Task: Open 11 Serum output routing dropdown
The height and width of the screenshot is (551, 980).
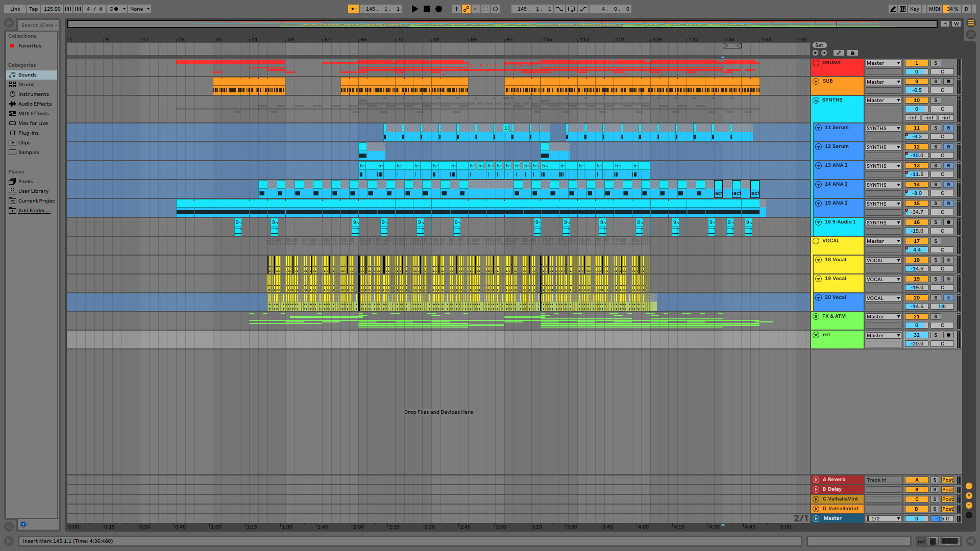Action: (883, 128)
